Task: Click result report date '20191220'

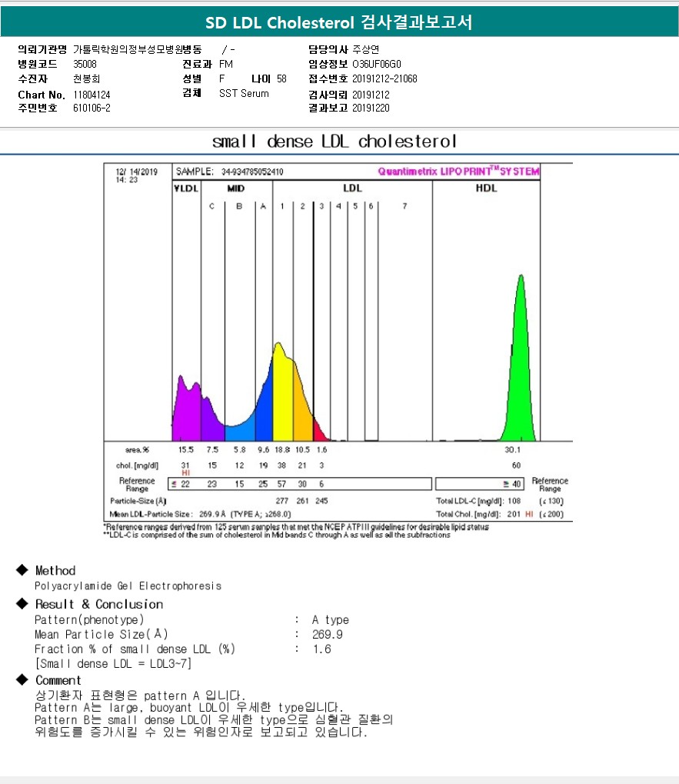Action: click(371, 108)
